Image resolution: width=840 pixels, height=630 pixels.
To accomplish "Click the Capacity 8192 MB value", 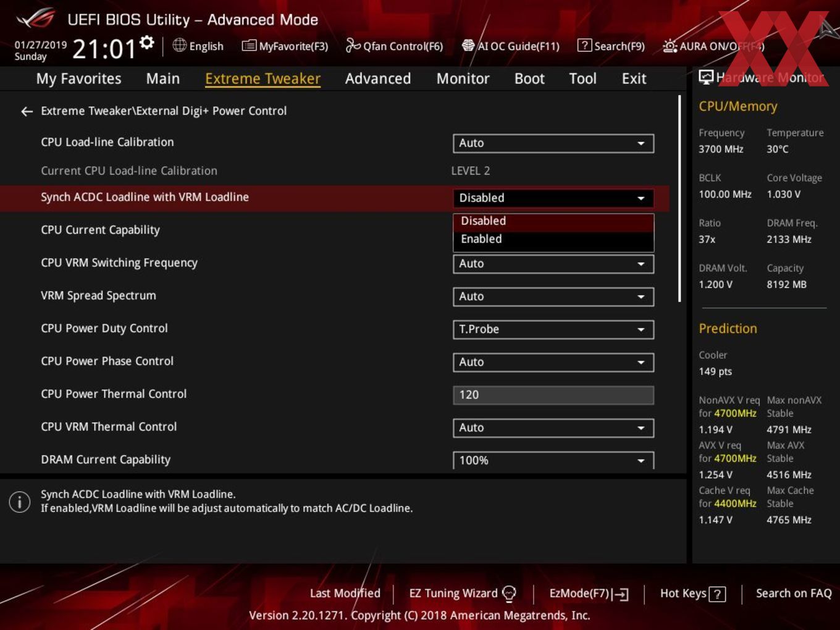I will (x=786, y=284).
